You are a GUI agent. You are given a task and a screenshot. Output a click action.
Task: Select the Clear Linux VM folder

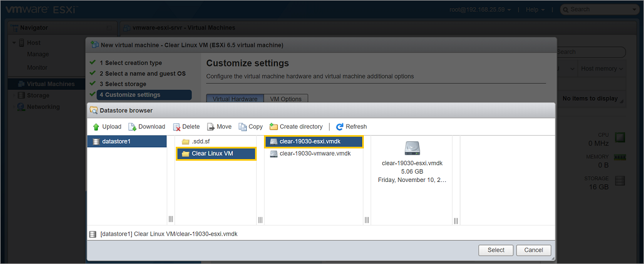pos(212,153)
